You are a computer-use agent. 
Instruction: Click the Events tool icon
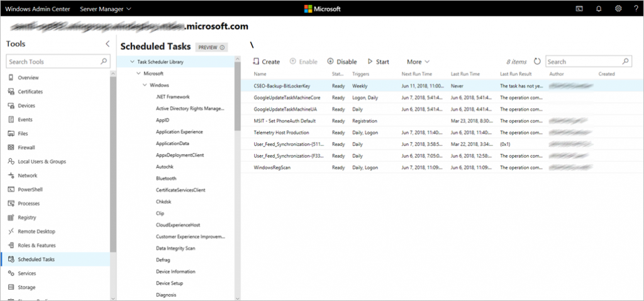pos(11,119)
